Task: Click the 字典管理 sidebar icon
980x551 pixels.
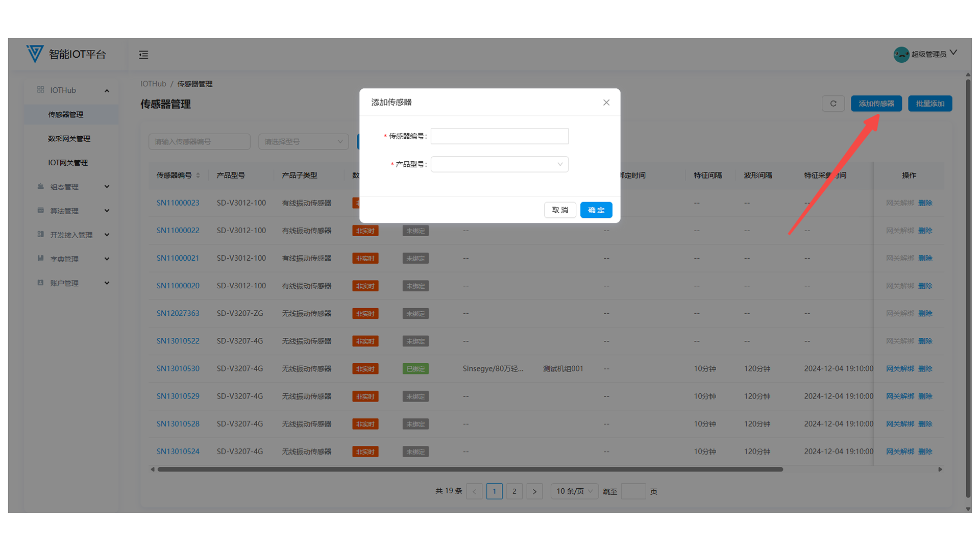Action: pos(40,258)
